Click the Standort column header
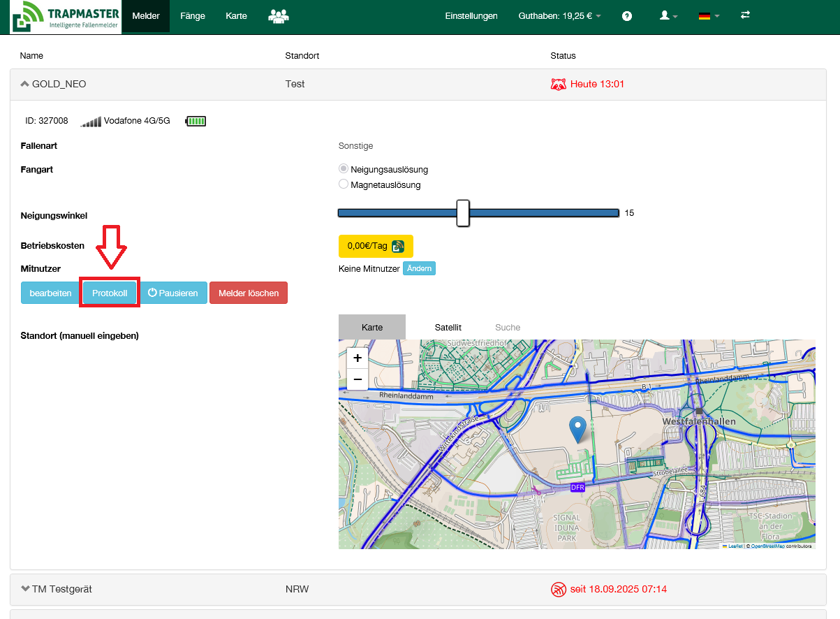The width and height of the screenshot is (840, 619). point(302,55)
